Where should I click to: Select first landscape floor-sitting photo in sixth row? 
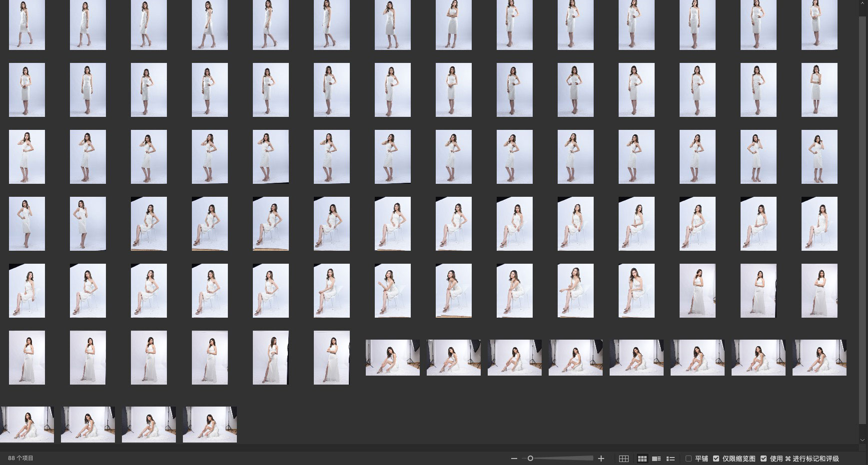point(393,358)
